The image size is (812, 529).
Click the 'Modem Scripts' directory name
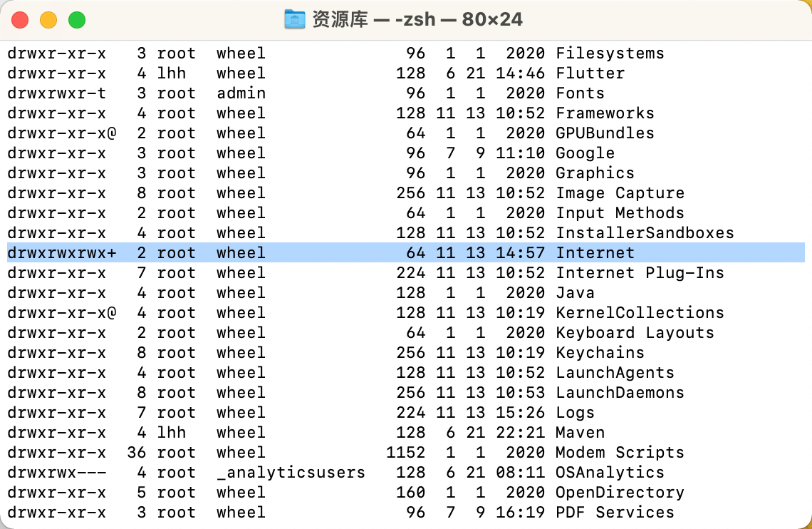pyautogui.click(x=620, y=453)
